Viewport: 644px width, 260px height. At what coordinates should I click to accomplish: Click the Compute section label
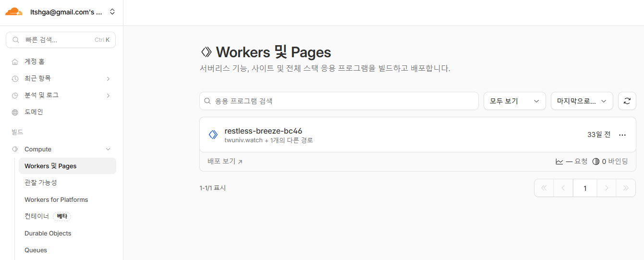(38, 149)
